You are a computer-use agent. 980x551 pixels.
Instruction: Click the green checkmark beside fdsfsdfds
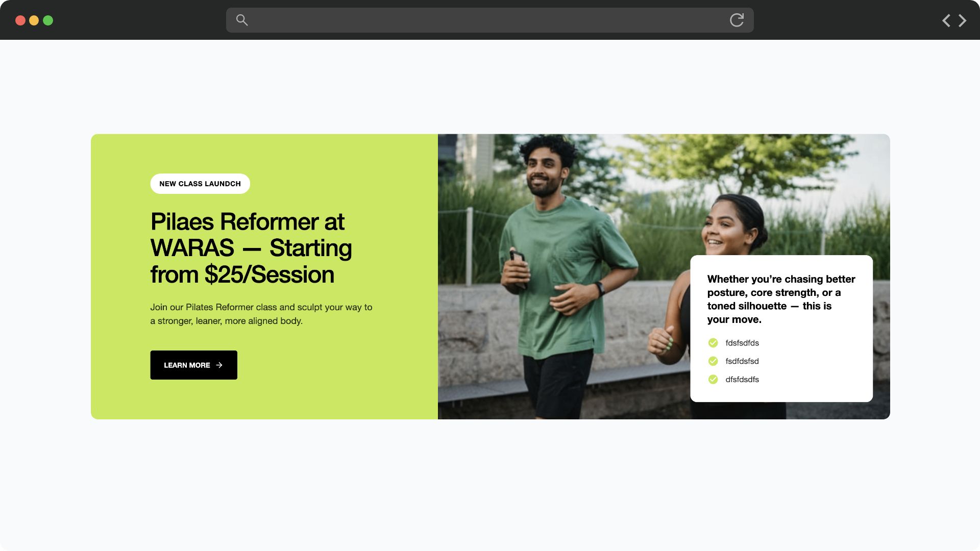pyautogui.click(x=713, y=343)
